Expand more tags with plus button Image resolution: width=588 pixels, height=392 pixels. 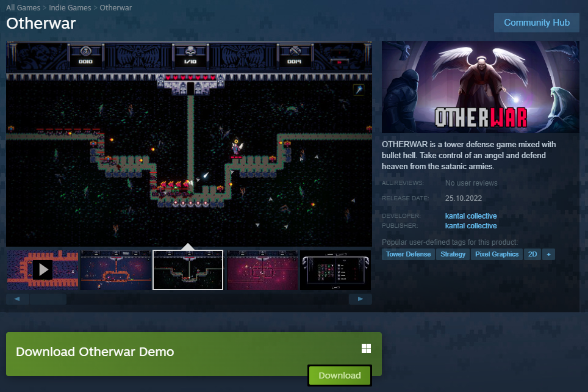(x=548, y=254)
